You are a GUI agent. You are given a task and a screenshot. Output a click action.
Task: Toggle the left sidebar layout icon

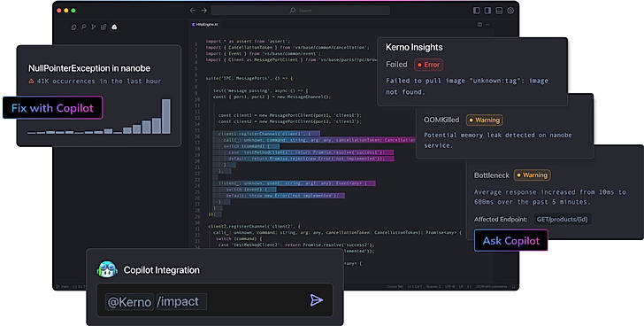point(477,11)
